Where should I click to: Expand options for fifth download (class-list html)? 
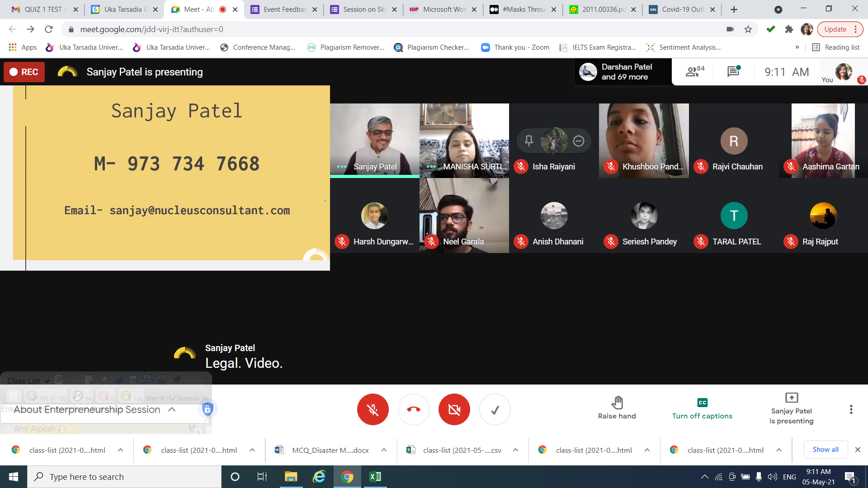(647, 450)
